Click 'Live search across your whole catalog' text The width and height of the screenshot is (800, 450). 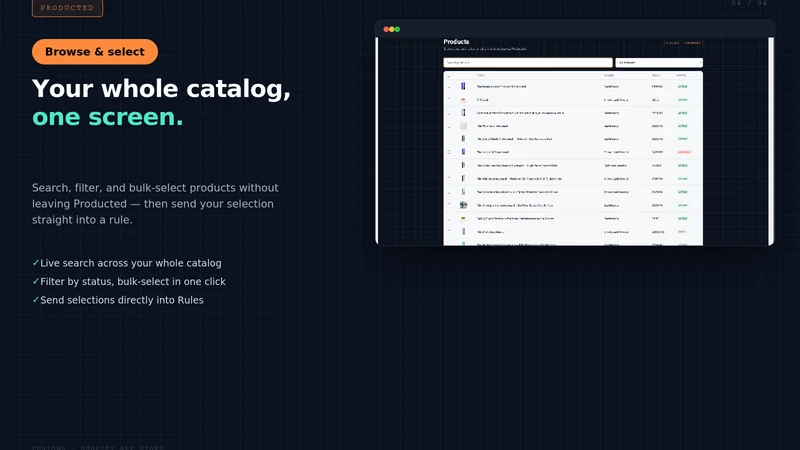[x=131, y=263]
